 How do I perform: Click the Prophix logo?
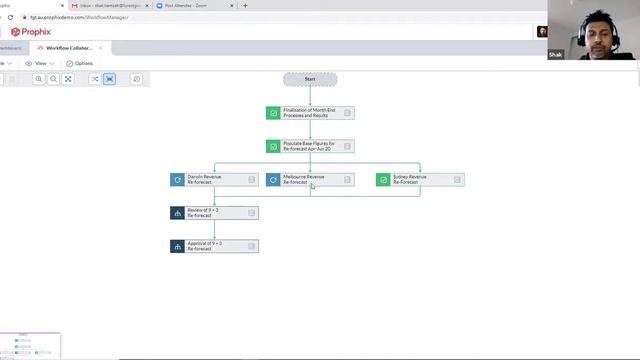tap(31, 32)
